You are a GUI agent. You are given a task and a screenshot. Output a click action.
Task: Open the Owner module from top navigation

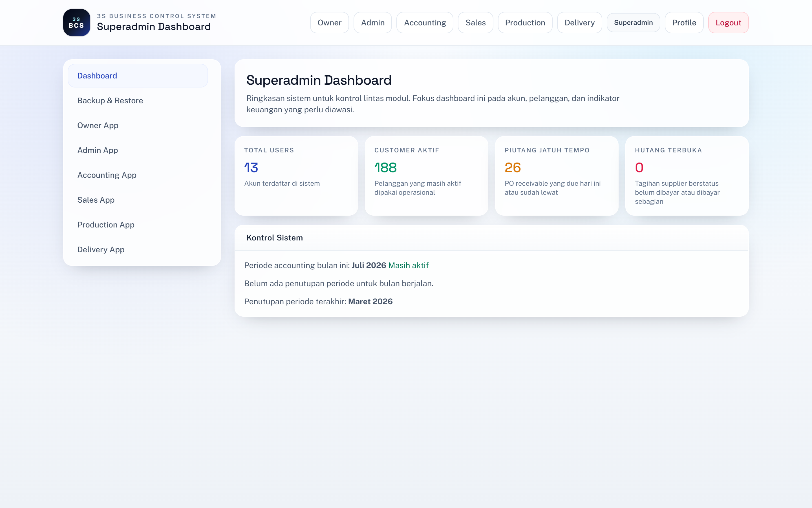pos(329,23)
